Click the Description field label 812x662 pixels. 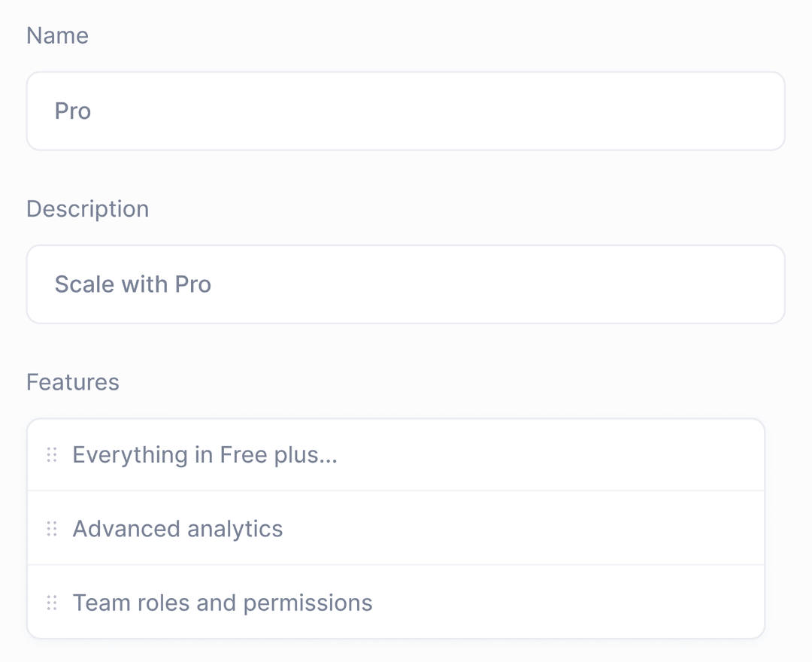pyautogui.click(x=87, y=208)
